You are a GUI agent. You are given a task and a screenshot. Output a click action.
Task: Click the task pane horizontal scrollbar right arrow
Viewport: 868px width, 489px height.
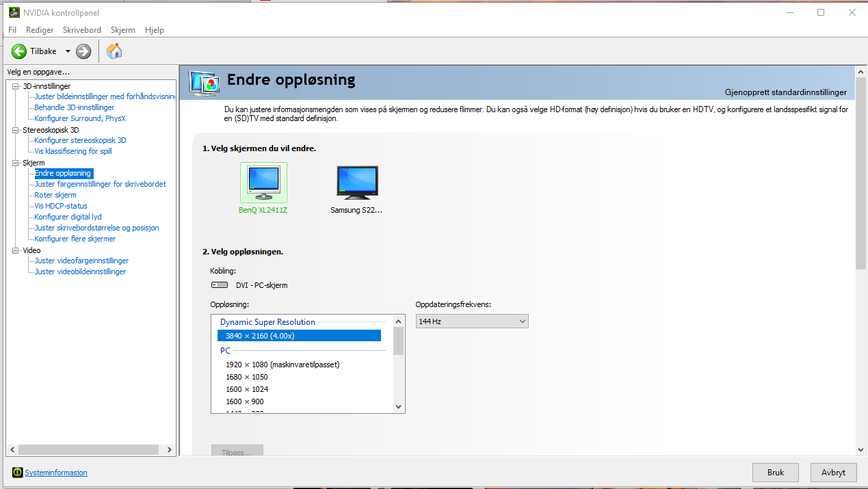[170, 450]
